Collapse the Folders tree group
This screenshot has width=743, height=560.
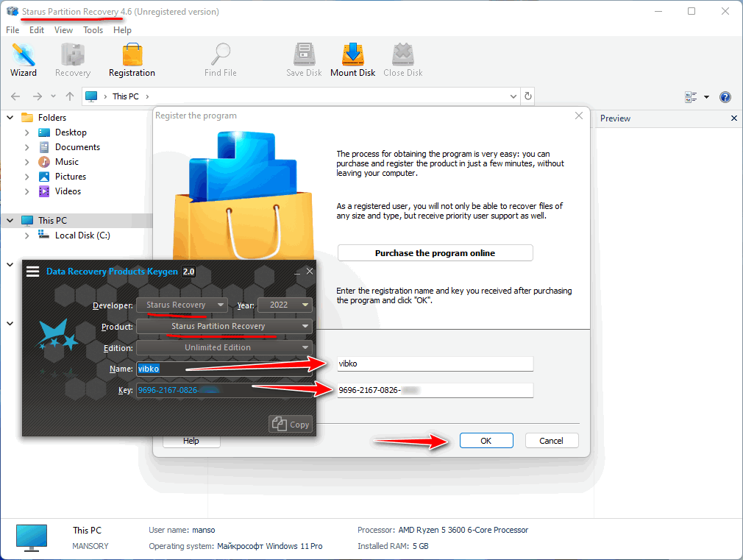click(x=10, y=118)
